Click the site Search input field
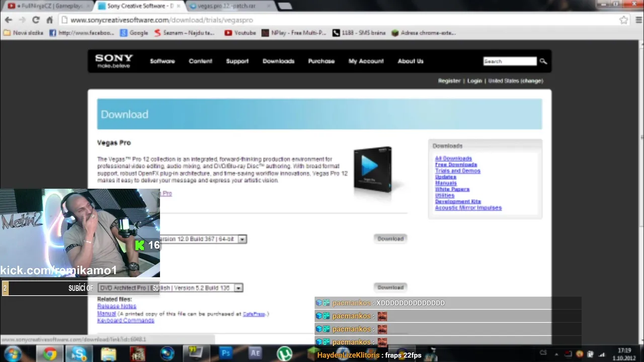 click(510, 61)
